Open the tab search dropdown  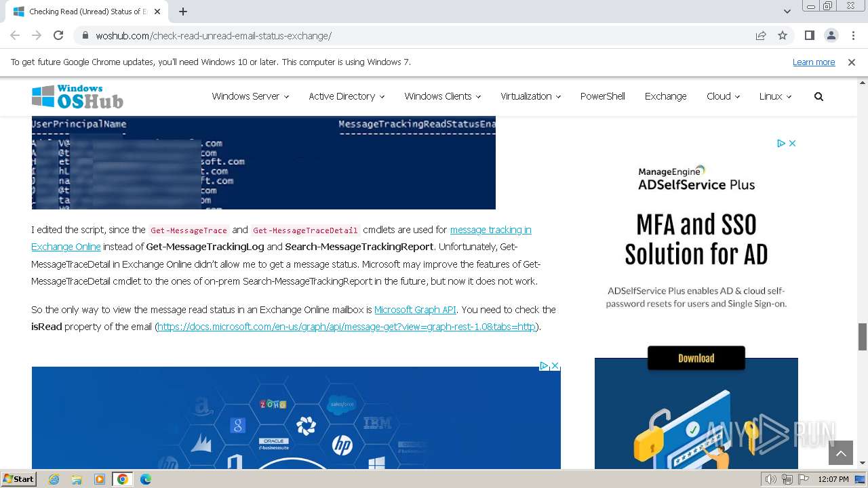(x=787, y=12)
